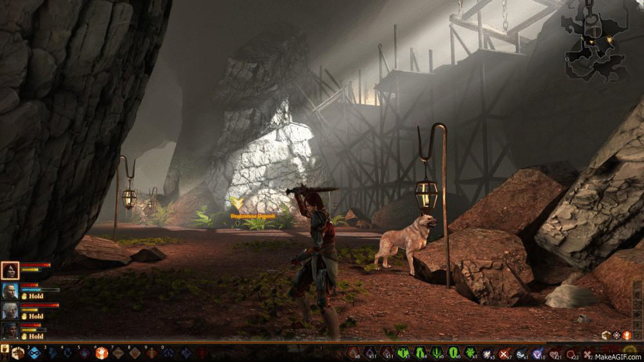
Task: Select the red-haired party leader portrait
Action: (10, 271)
